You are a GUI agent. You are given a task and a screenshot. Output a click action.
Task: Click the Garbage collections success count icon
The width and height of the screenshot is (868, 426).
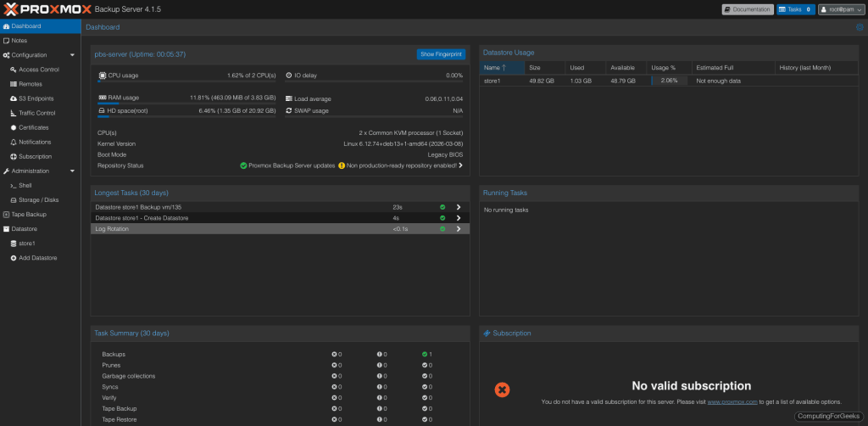[x=425, y=376]
